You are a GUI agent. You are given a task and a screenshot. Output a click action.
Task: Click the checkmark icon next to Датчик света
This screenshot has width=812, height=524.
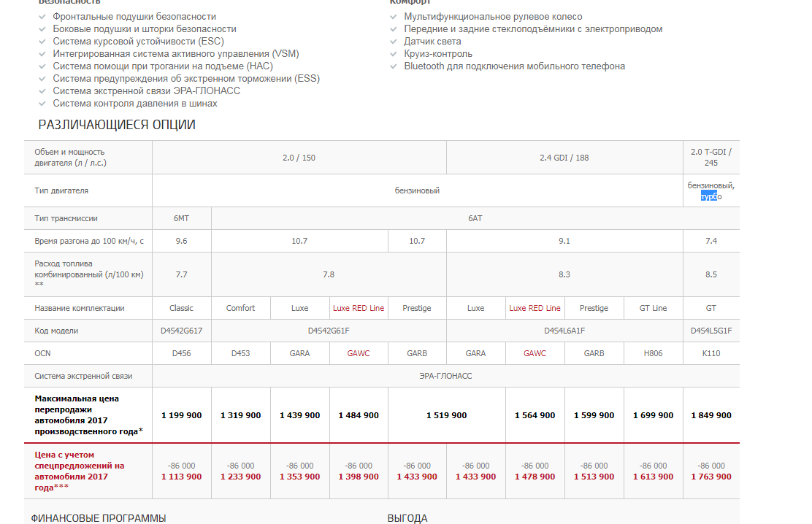click(x=395, y=42)
